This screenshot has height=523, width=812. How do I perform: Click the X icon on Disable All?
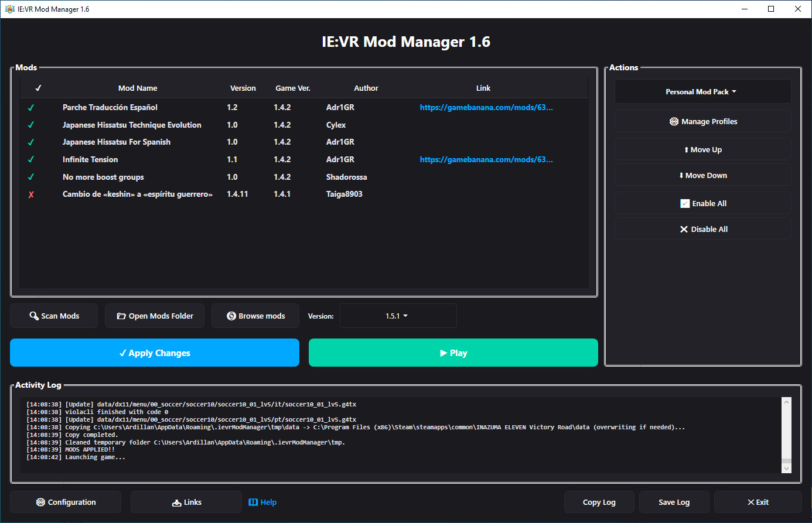[684, 230]
